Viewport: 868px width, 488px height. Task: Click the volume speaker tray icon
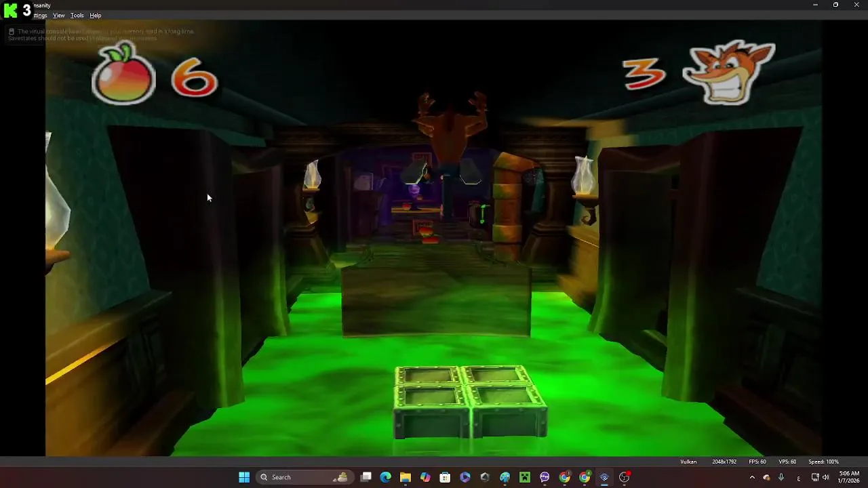point(826,477)
